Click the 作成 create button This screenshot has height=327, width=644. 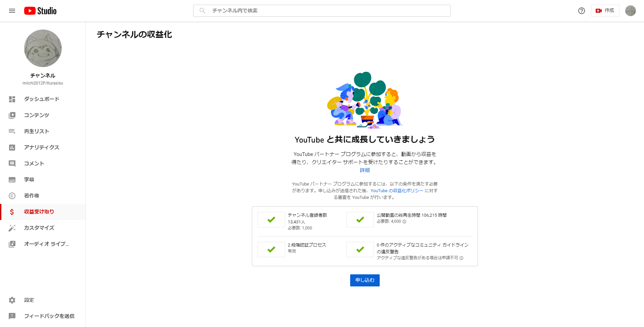coord(605,11)
